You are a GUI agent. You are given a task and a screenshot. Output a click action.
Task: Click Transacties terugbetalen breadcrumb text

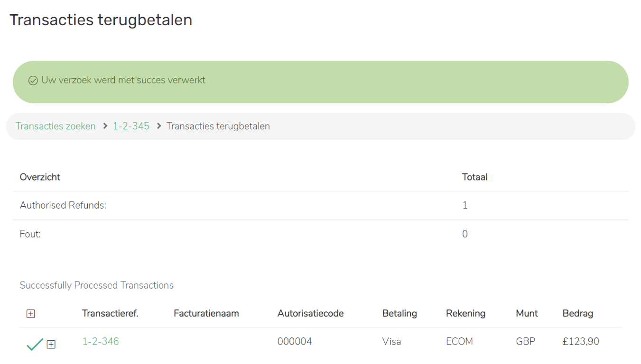(x=218, y=126)
